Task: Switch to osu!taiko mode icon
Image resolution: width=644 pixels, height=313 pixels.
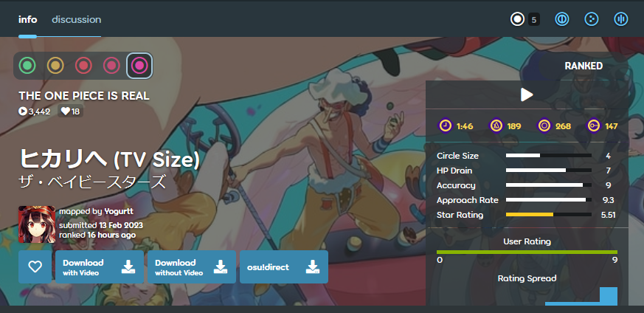Action: tap(562, 19)
